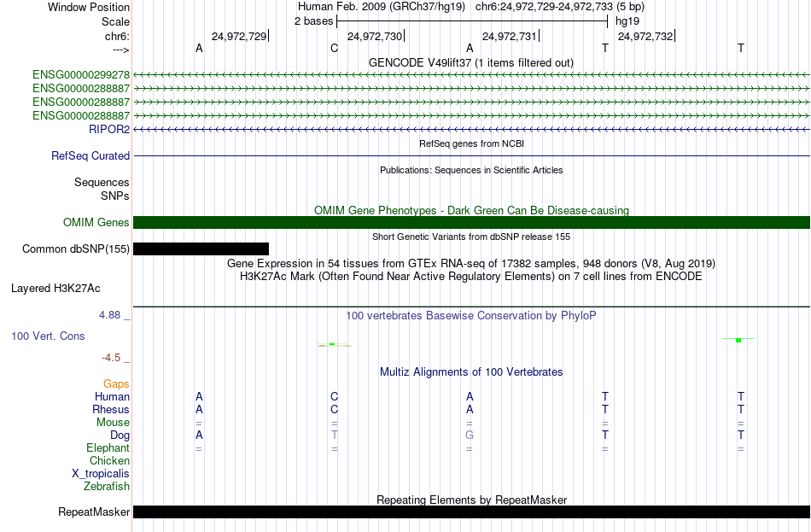Open Publications: Sequences in Scientific Articles title

click(471, 170)
